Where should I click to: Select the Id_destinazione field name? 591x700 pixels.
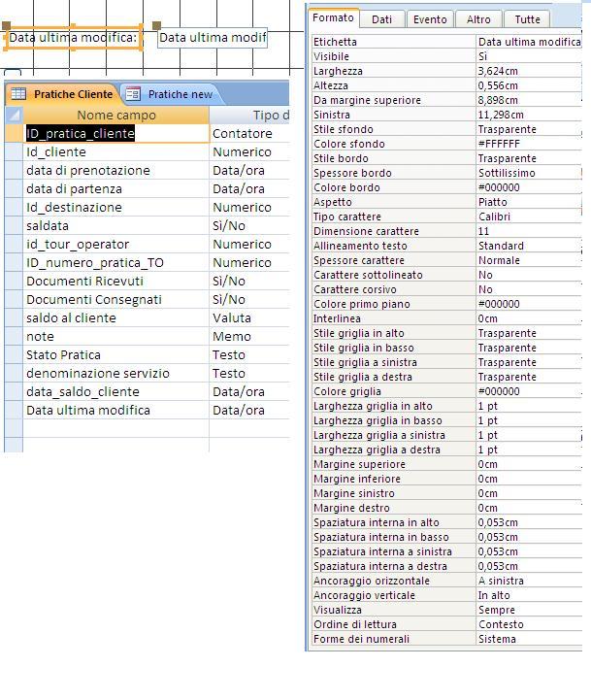[116, 207]
